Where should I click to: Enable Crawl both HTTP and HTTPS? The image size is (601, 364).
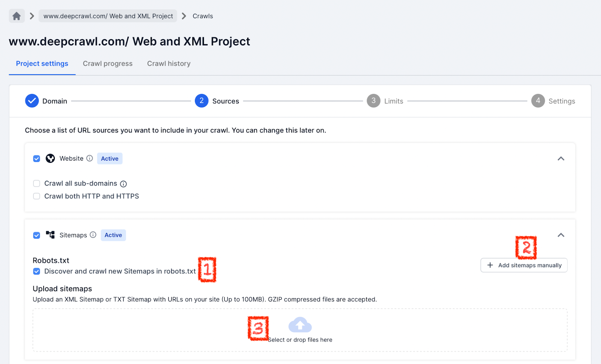coord(36,196)
